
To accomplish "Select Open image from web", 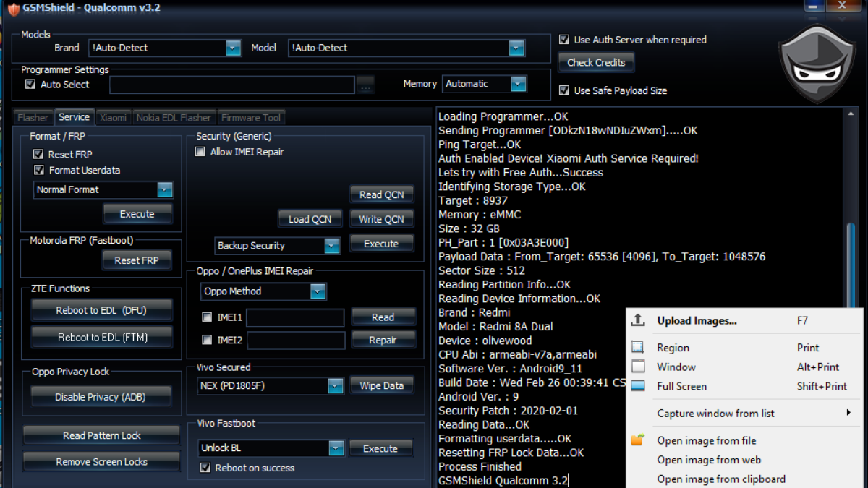I will point(745,460).
